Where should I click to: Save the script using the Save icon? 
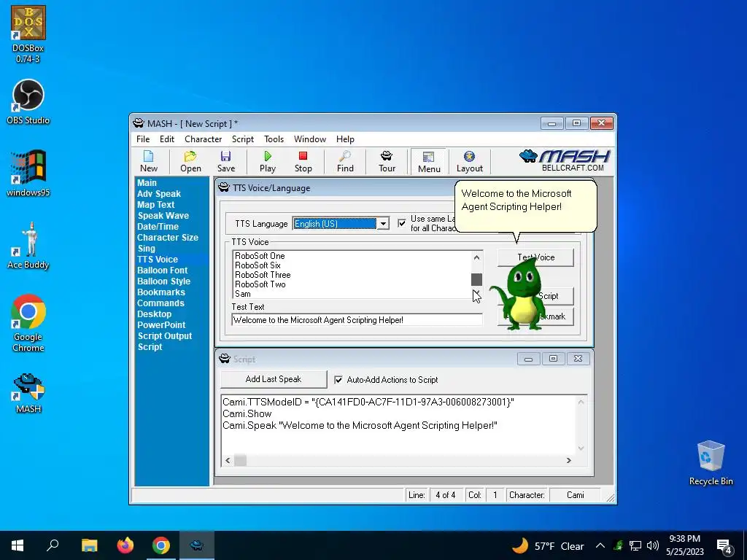click(226, 161)
